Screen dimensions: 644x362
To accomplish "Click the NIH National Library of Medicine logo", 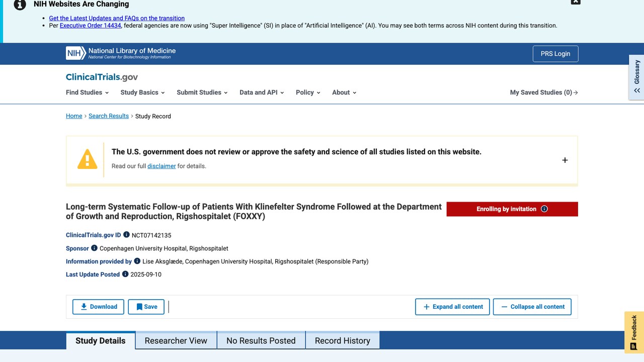I will pos(121,53).
